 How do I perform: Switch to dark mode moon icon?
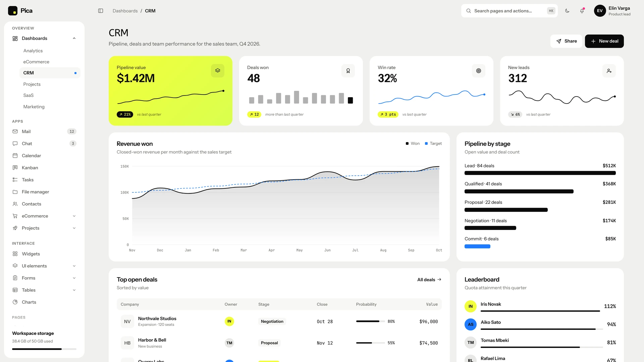click(x=567, y=11)
